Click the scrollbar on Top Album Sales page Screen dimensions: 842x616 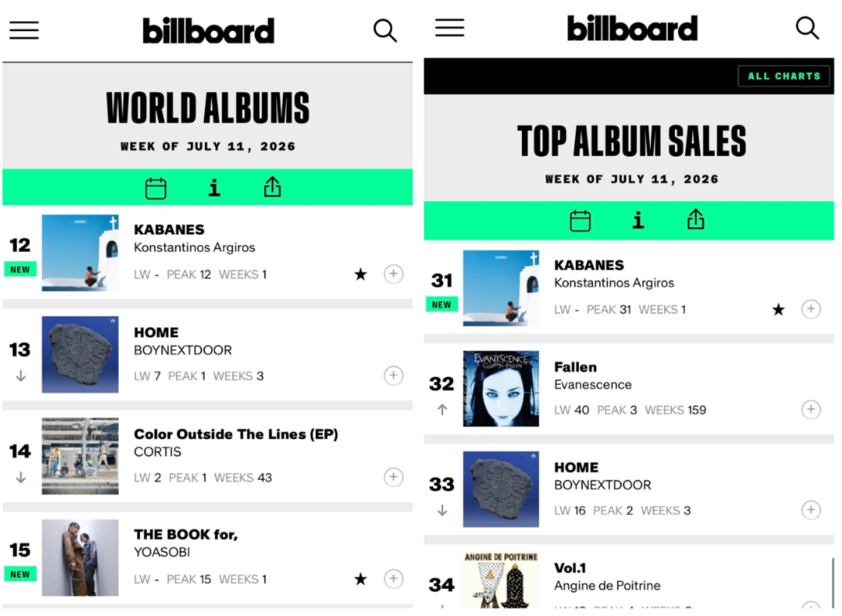[833, 582]
